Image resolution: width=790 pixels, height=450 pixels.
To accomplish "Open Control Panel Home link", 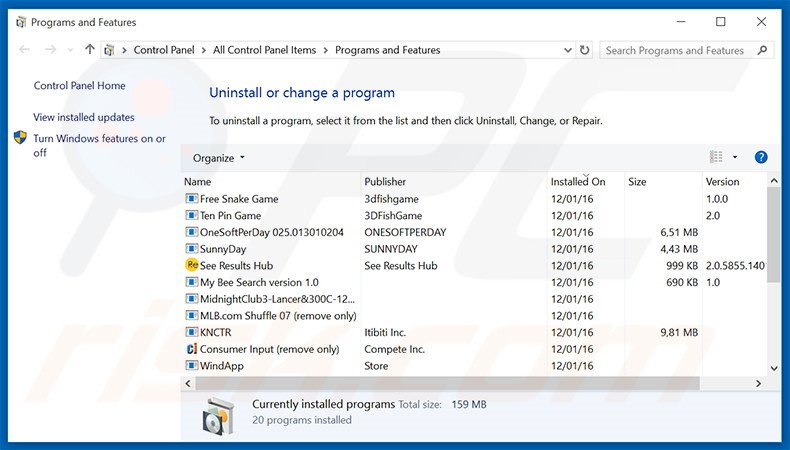I will pos(80,86).
